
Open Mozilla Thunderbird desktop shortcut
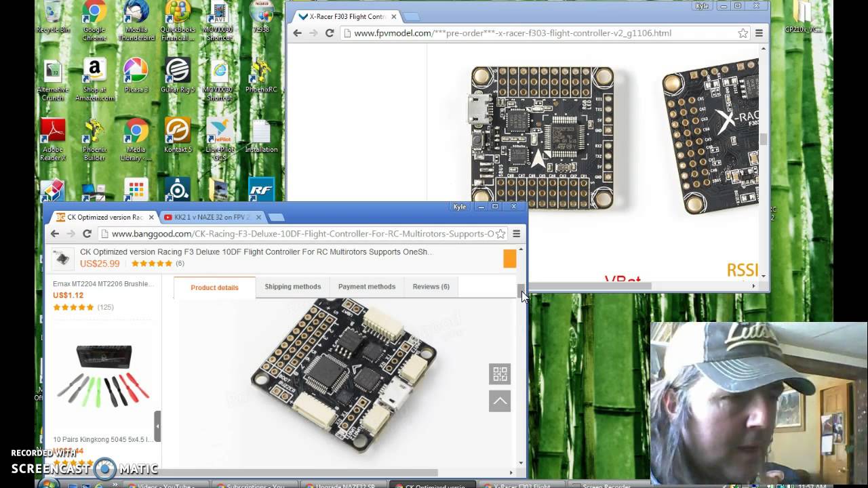[x=136, y=20]
